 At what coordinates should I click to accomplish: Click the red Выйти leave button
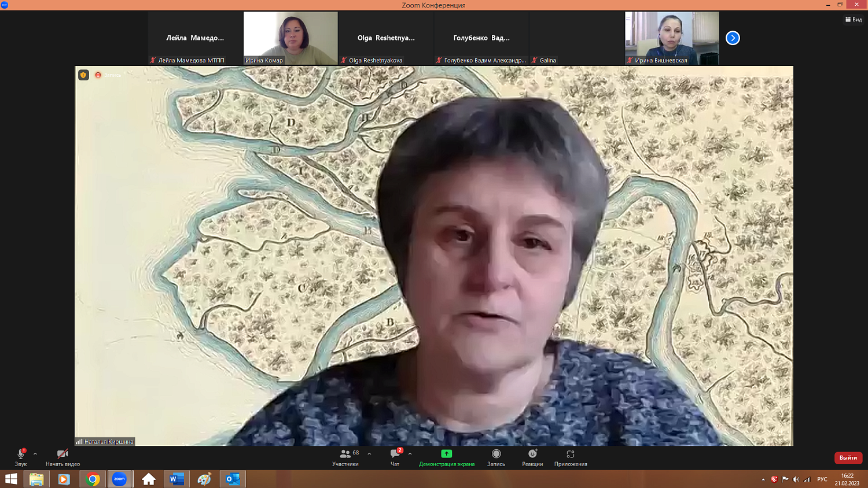tap(848, 458)
